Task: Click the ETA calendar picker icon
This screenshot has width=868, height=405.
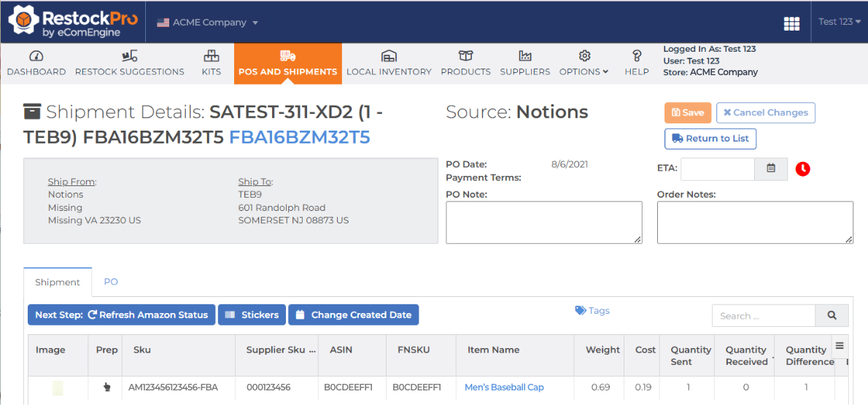Action: [x=771, y=169]
